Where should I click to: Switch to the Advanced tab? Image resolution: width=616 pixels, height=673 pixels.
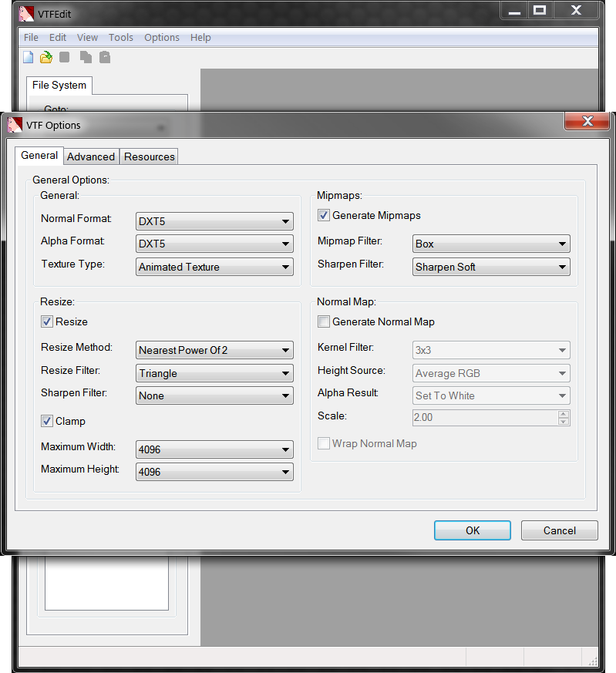click(91, 156)
